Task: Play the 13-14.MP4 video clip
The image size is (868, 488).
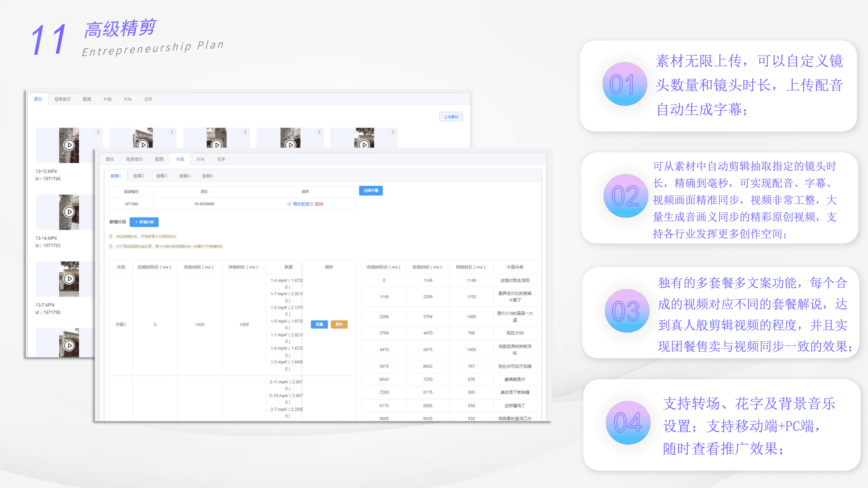Action: 69,212
